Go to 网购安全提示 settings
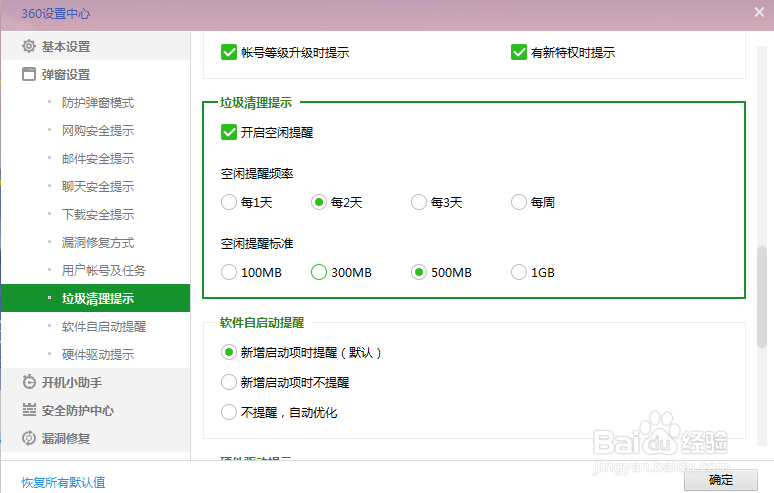 click(98, 131)
